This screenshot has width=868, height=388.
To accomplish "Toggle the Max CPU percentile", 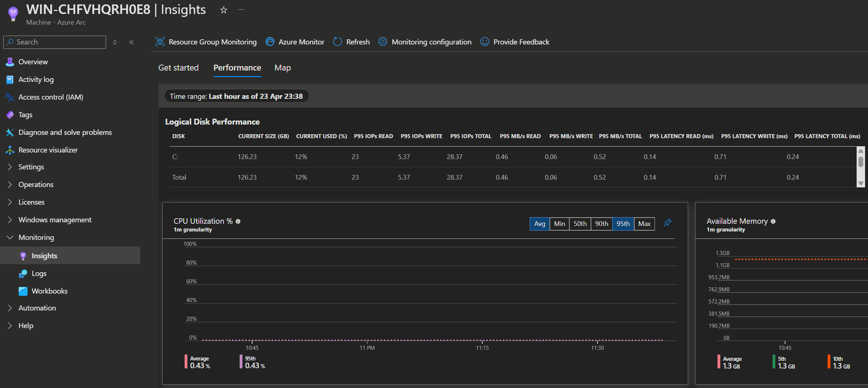I will coord(644,224).
